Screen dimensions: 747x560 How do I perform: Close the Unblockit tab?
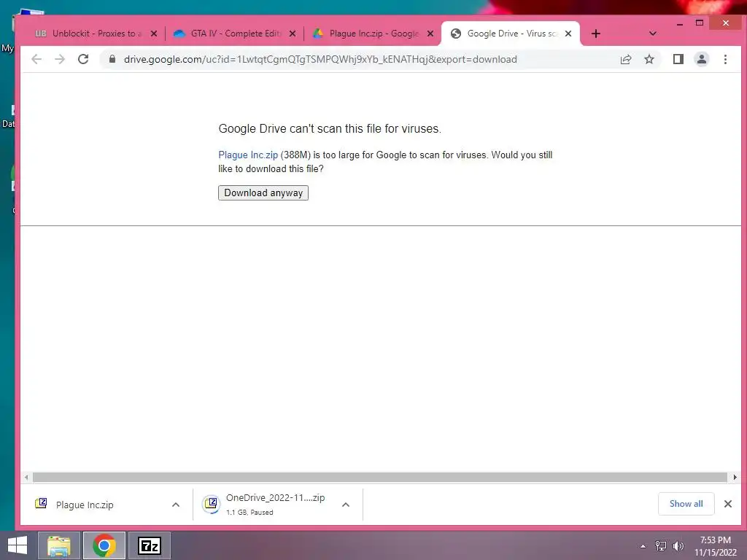point(154,34)
